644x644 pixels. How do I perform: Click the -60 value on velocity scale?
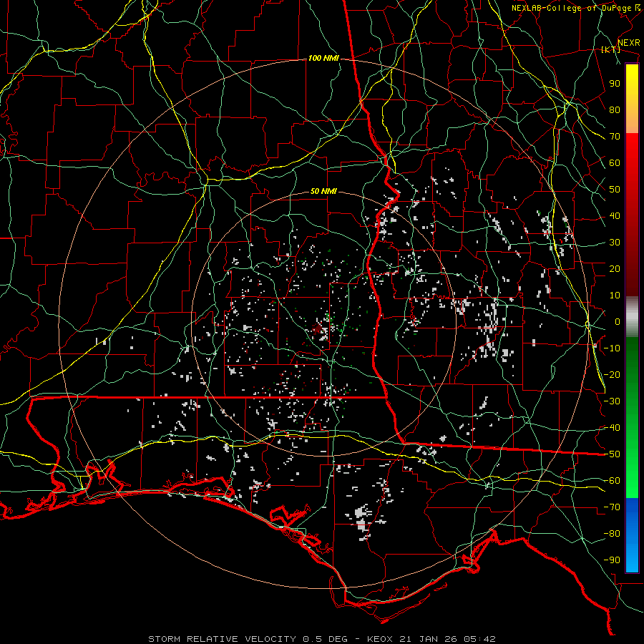coord(612,481)
